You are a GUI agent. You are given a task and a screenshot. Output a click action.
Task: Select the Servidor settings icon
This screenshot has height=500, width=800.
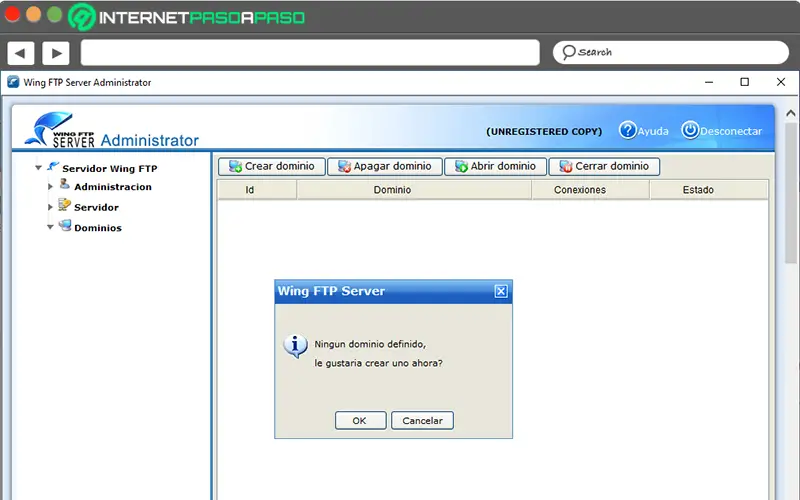(64, 205)
